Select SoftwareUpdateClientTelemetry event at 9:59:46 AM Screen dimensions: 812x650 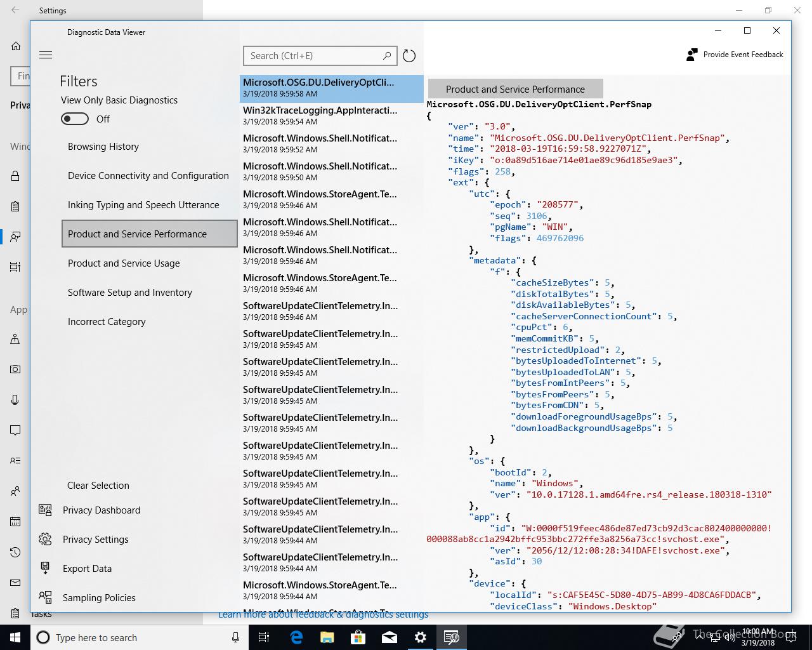point(331,311)
